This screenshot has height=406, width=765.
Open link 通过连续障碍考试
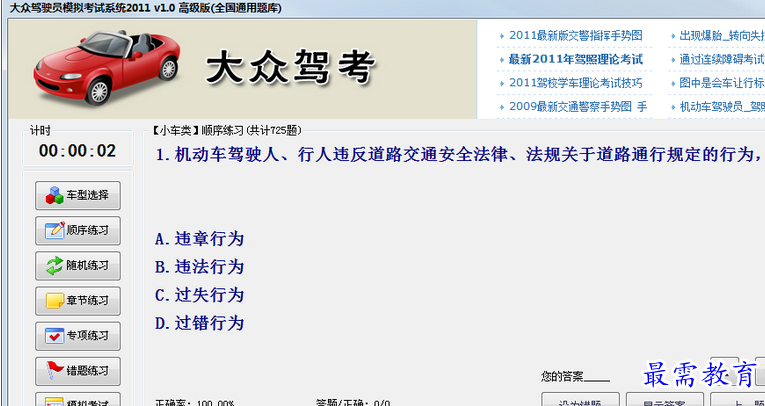[722, 60]
